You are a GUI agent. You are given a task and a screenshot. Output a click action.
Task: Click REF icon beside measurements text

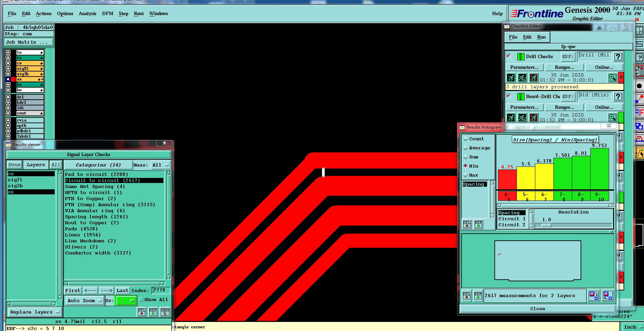(x=478, y=295)
